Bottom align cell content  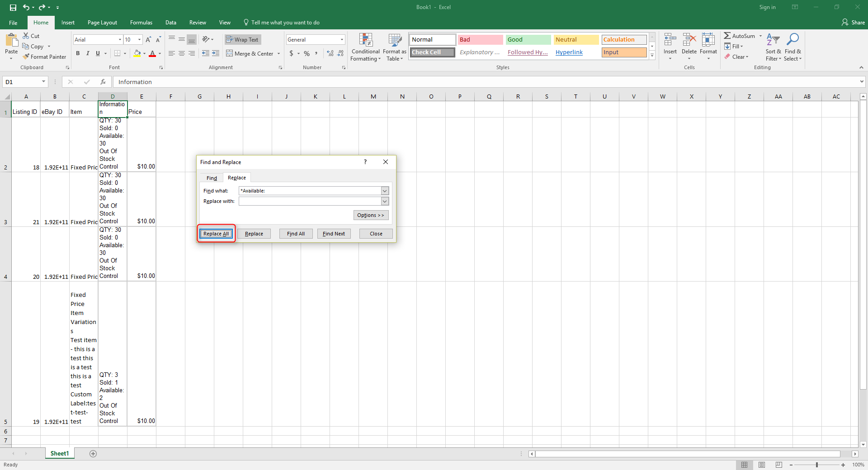coord(192,40)
